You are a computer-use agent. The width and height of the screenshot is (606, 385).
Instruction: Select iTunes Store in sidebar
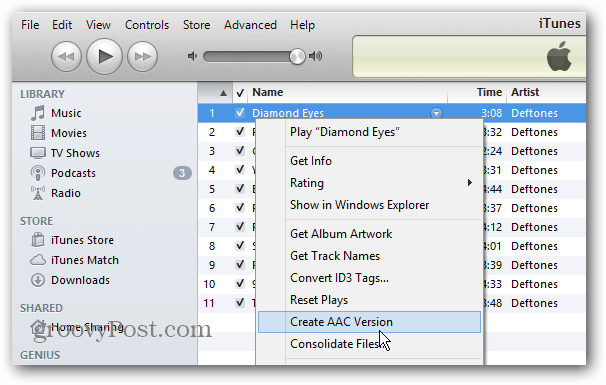82,240
